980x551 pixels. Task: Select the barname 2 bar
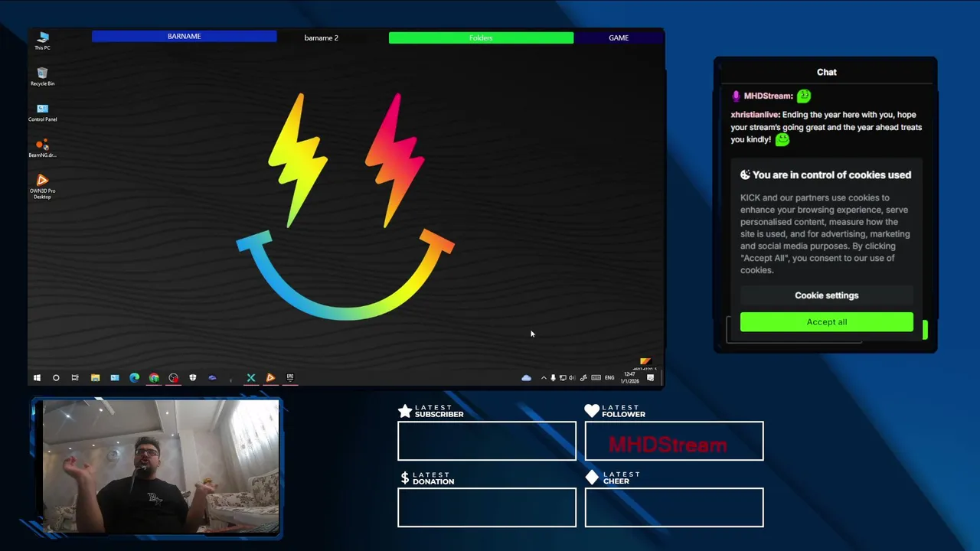coord(321,37)
